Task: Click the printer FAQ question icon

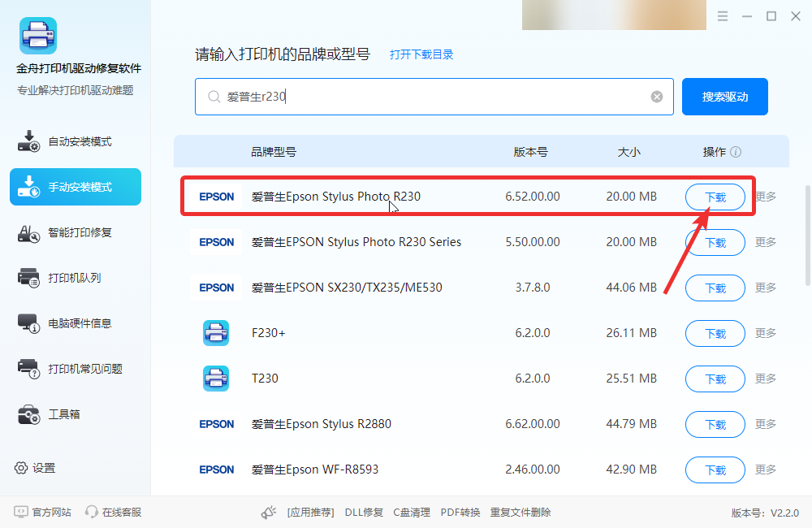Action: pos(28,369)
